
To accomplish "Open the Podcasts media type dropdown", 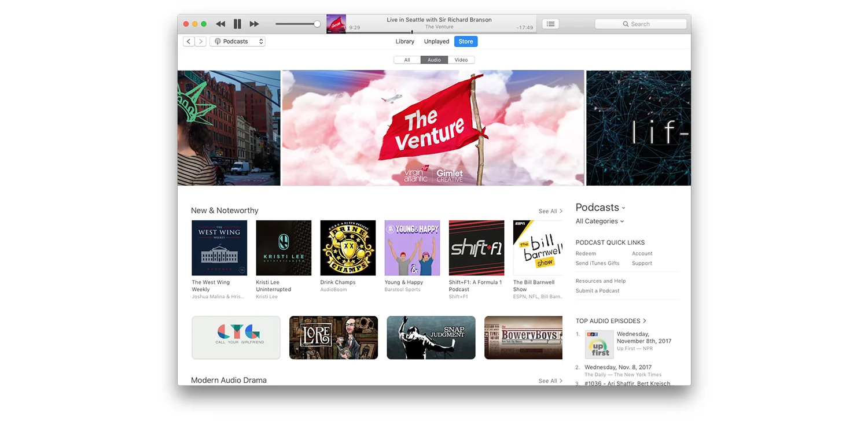I will pos(237,41).
